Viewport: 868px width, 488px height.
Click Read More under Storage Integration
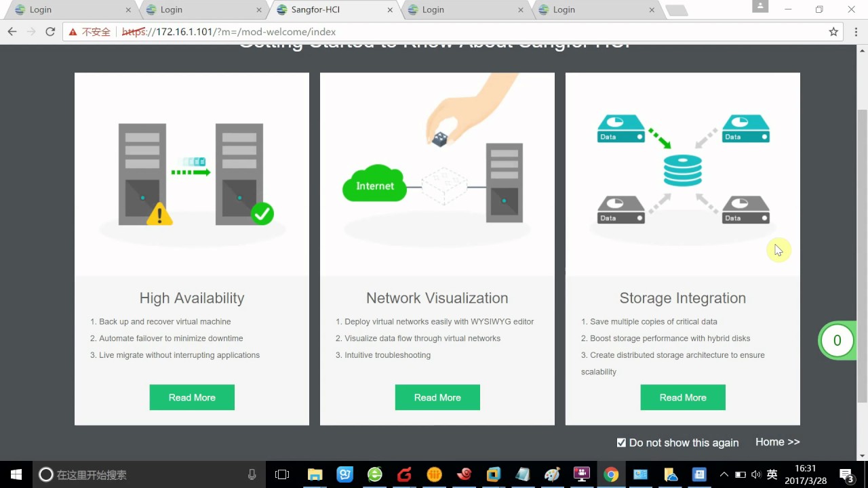point(683,397)
